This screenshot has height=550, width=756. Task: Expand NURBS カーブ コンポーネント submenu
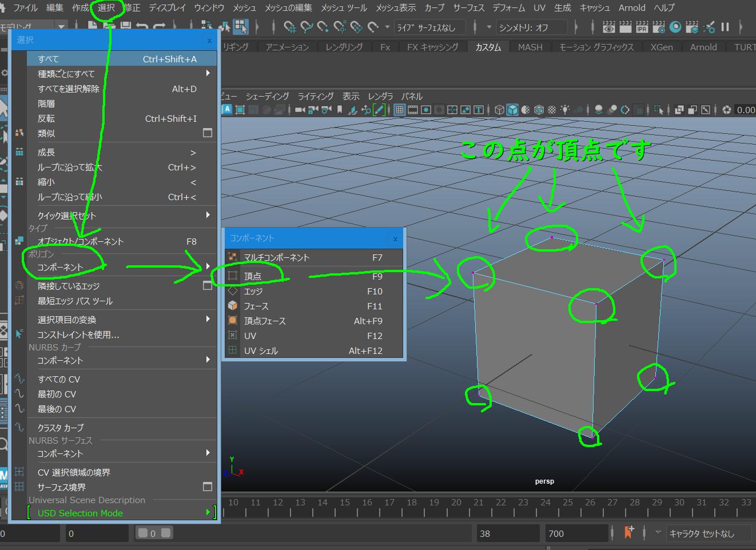click(x=208, y=360)
